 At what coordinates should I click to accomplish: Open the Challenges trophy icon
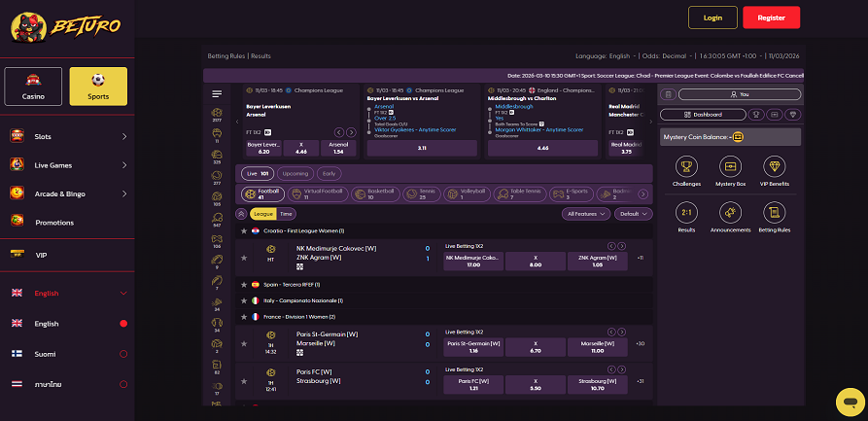(x=686, y=166)
